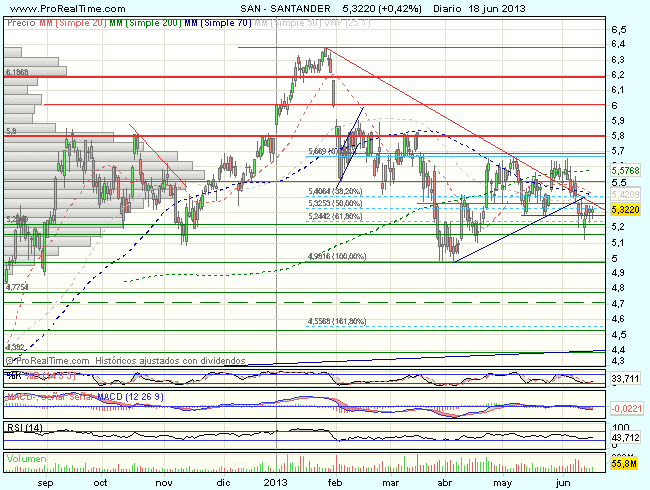Image resolution: width=650 pixels, height=490 pixels.
Task: Click the 55,8M volume value tag
Action: [624, 465]
